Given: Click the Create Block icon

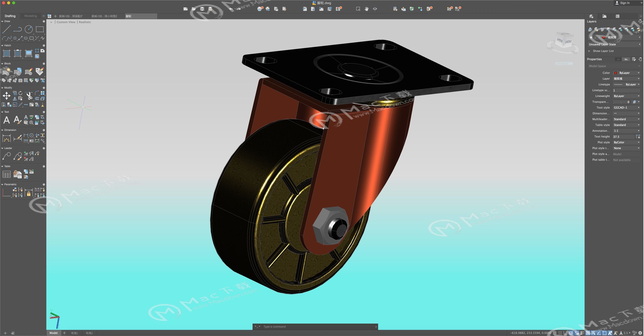Looking at the screenshot, I should coord(6,72).
